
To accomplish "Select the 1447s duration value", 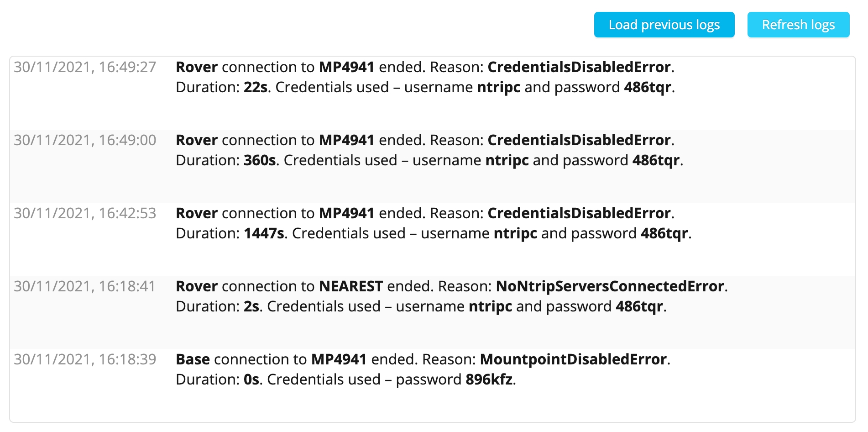I will [x=264, y=233].
